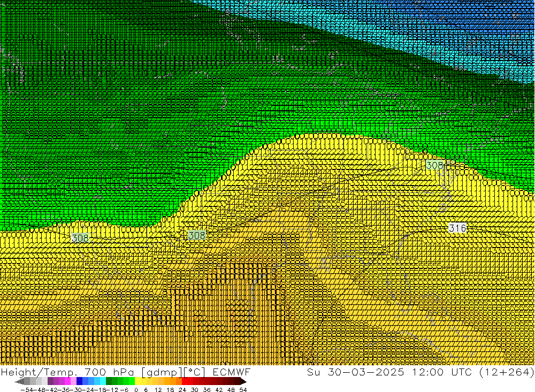Click the '54' value on the legend scale

243,390
